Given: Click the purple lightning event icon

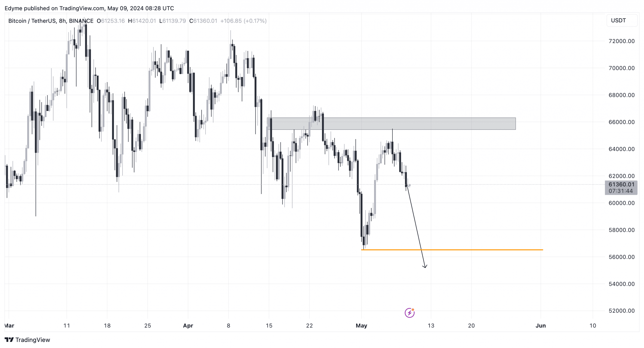Looking at the screenshot, I should 409,313.
